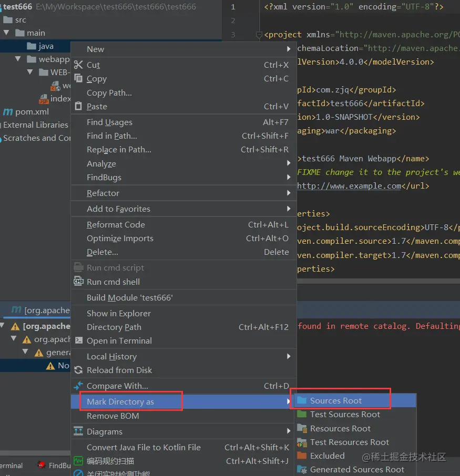Click the Maven icon on the [org.apache tab
The width and height of the screenshot is (460, 476).
coord(16,310)
